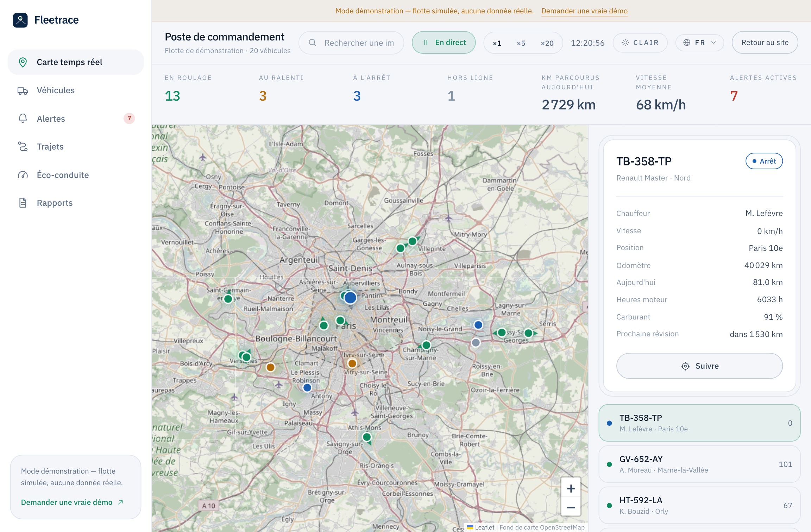Click the red 7 alerts badge
The height and width of the screenshot is (532, 811).
pos(129,118)
